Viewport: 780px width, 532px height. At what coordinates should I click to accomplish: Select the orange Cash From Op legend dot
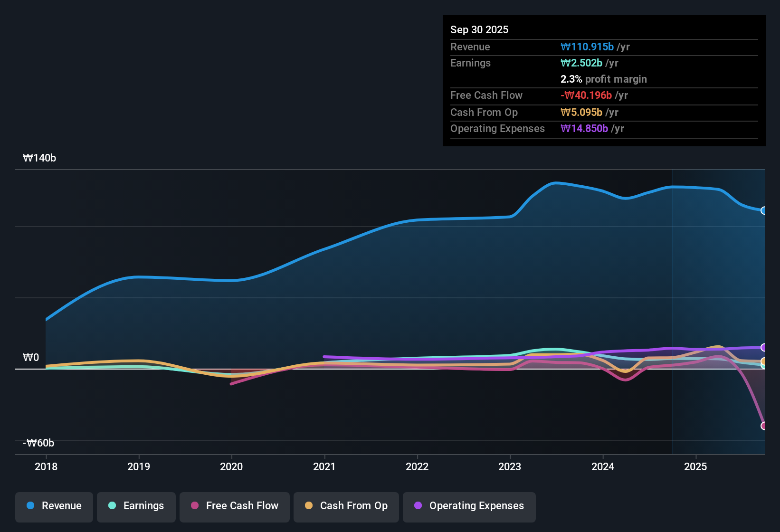click(x=309, y=506)
